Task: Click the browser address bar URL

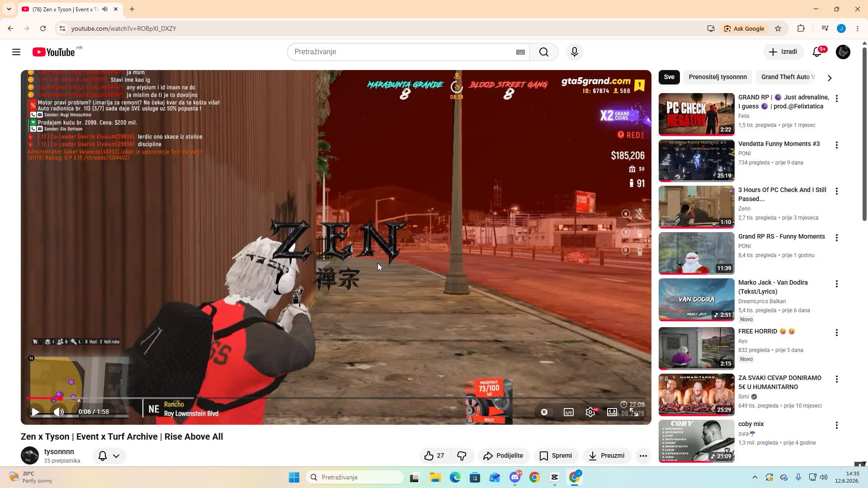Action: point(124,28)
